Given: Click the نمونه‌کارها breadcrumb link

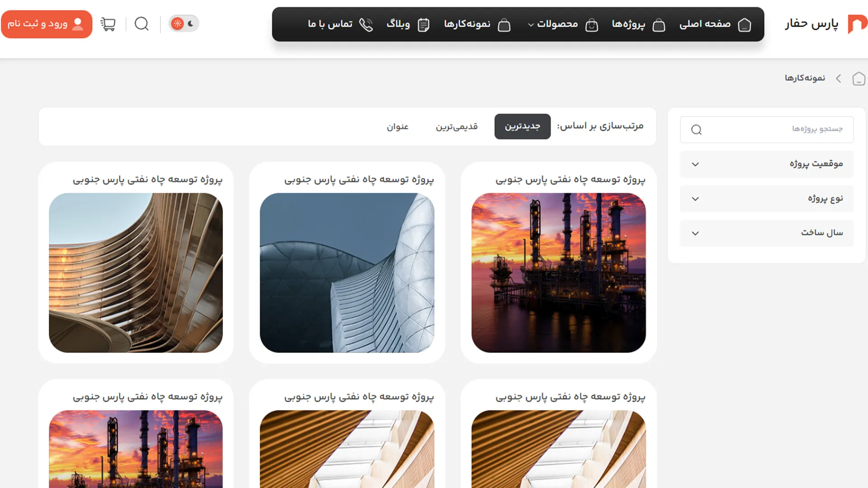Looking at the screenshot, I should 805,78.
